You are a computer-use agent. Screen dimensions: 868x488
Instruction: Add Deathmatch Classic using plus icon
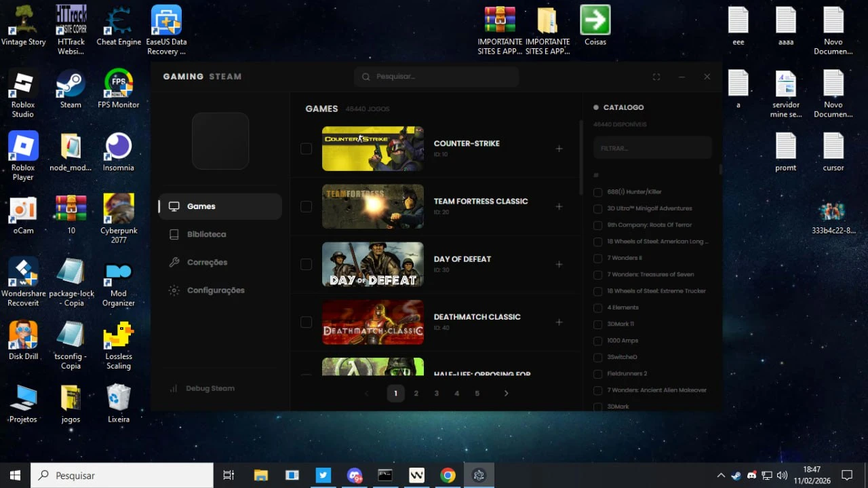pos(559,322)
